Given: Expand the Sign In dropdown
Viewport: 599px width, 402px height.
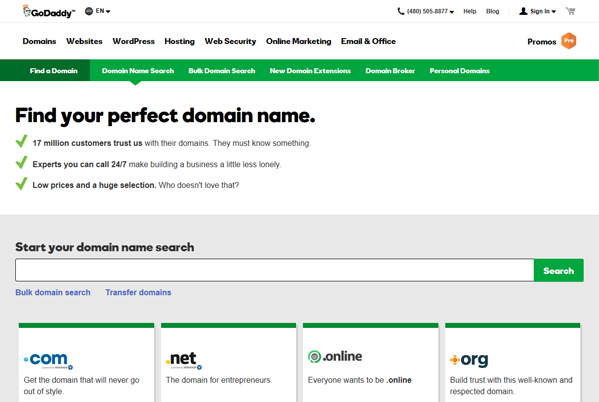Looking at the screenshot, I should click(x=543, y=11).
